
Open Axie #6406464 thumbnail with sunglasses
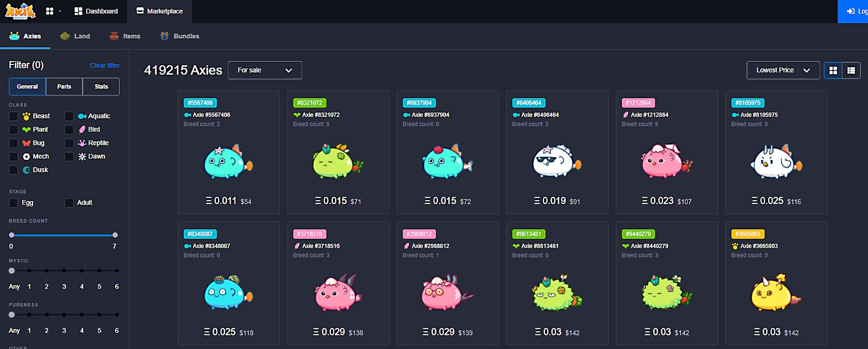pyautogui.click(x=557, y=161)
